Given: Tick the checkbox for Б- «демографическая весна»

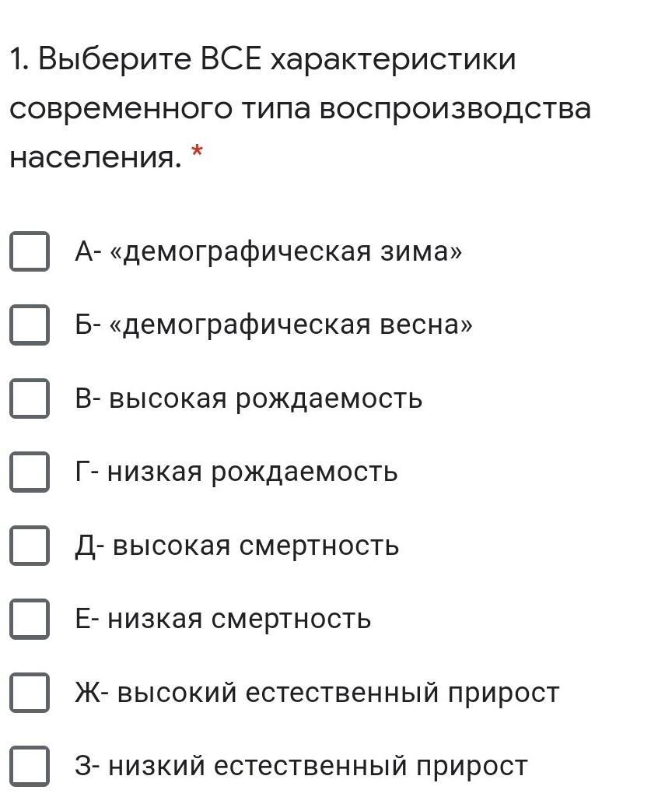Looking at the screenshot, I should point(30,325).
